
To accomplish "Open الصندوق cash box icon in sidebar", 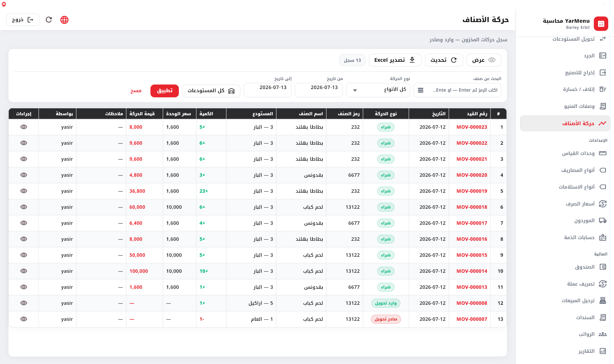I will [x=603, y=267].
